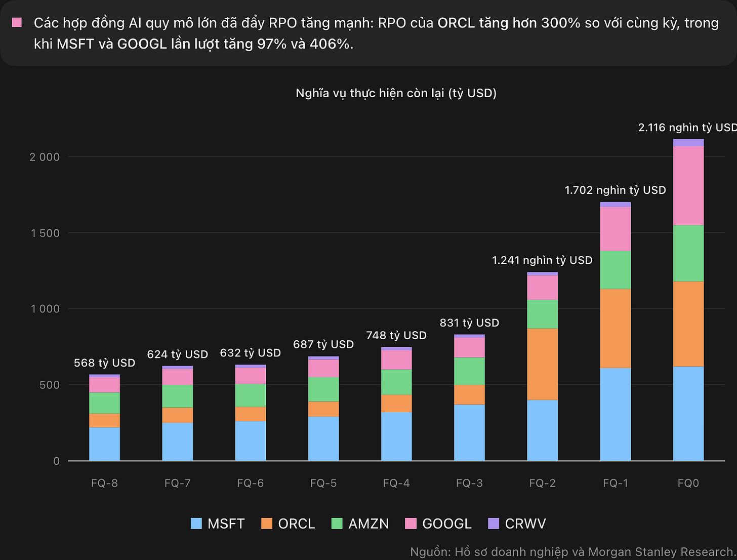Click the 500 y-axis tick label
The image size is (737, 560).
point(50,385)
